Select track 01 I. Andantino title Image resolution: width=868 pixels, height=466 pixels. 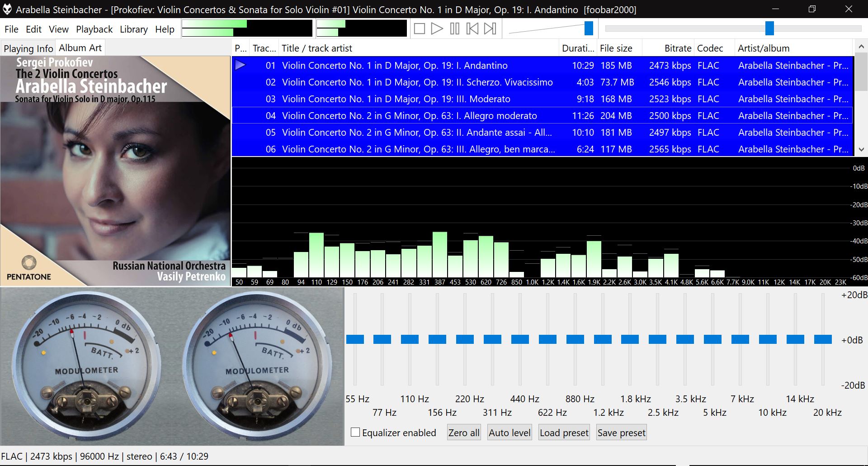(x=395, y=66)
